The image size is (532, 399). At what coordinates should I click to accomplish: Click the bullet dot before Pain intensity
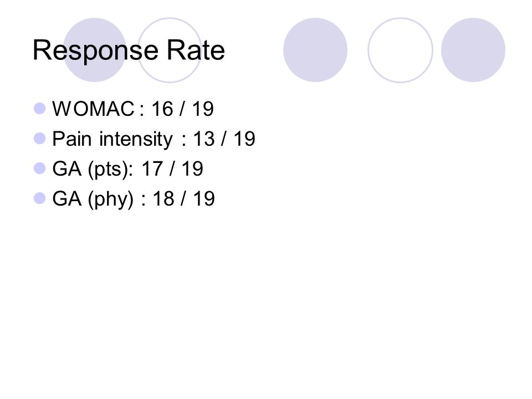point(40,139)
